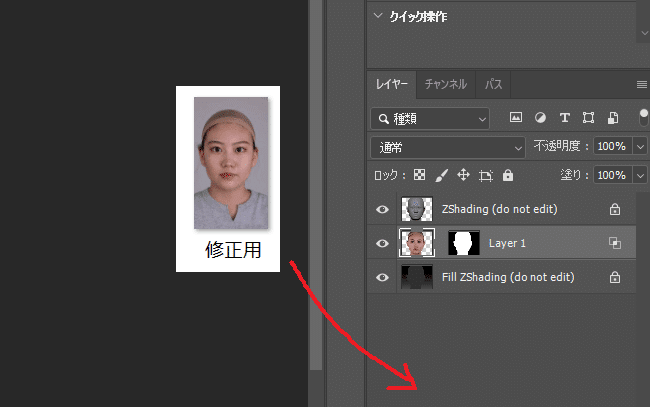This screenshot has width=650, height=407.
Task: Select the Fill ZShading layer thumbnail
Action: (x=417, y=277)
